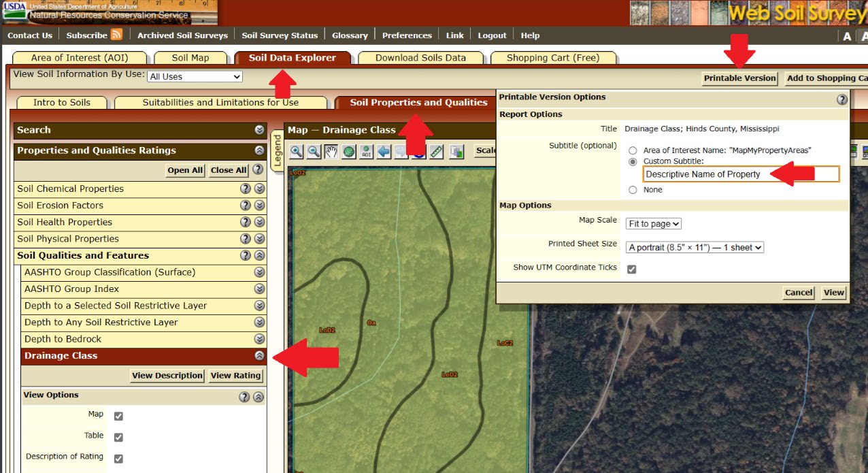Viewport: 868px width, 473px height.
Task: Uncheck Show UTM Coordinate Ticks
Action: click(x=632, y=269)
